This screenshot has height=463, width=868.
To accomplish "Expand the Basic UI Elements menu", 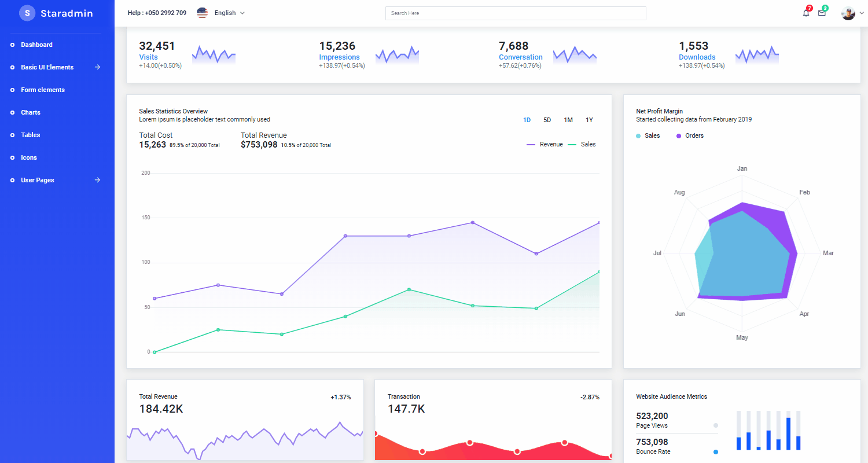I will click(47, 67).
